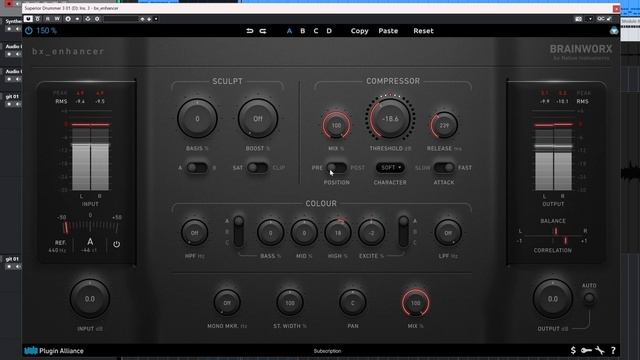Image resolution: width=640 pixels, height=360 pixels.
Task: Click next preset arrow in host bar
Action: [149, 19]
